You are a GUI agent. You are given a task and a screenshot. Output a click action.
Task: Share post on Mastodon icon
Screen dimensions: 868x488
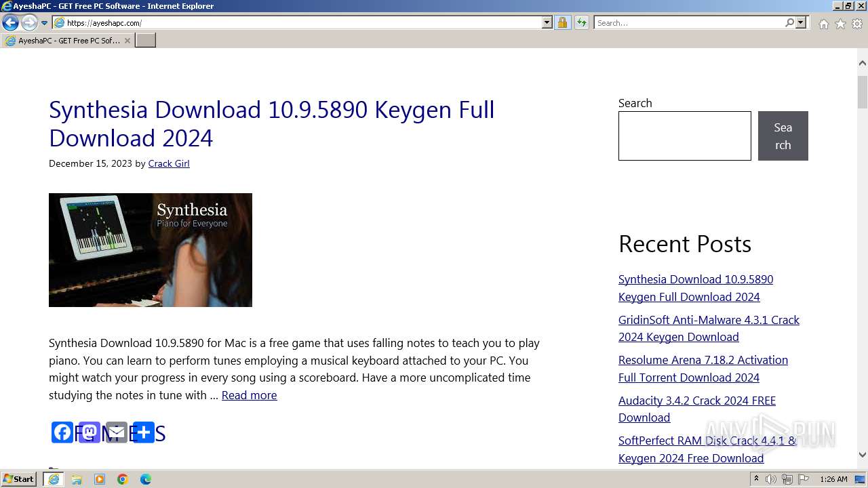(90, 432)
